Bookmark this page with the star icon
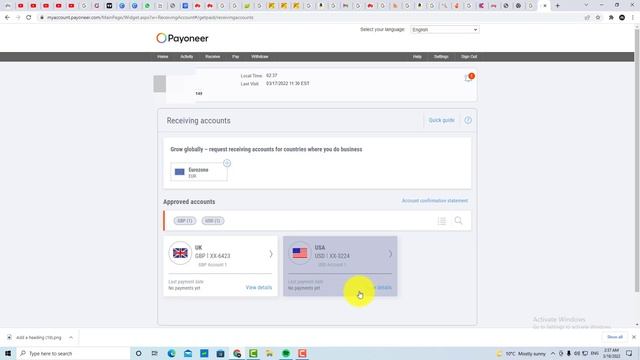Image resolution: width=640 pixels, height=360 pixels. coord(598,18)
